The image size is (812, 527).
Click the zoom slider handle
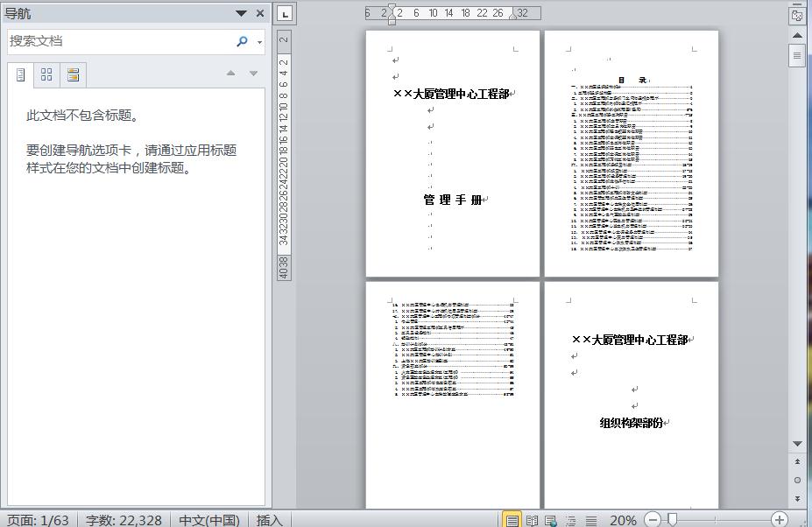click(x=672, y=520)
